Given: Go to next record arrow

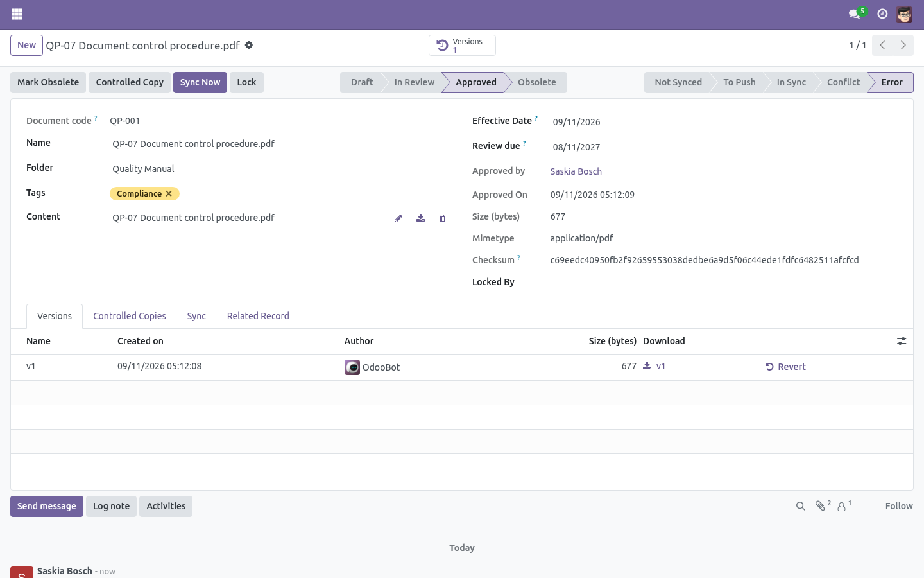Looking at the screenshot, I should tap(903, 45).
